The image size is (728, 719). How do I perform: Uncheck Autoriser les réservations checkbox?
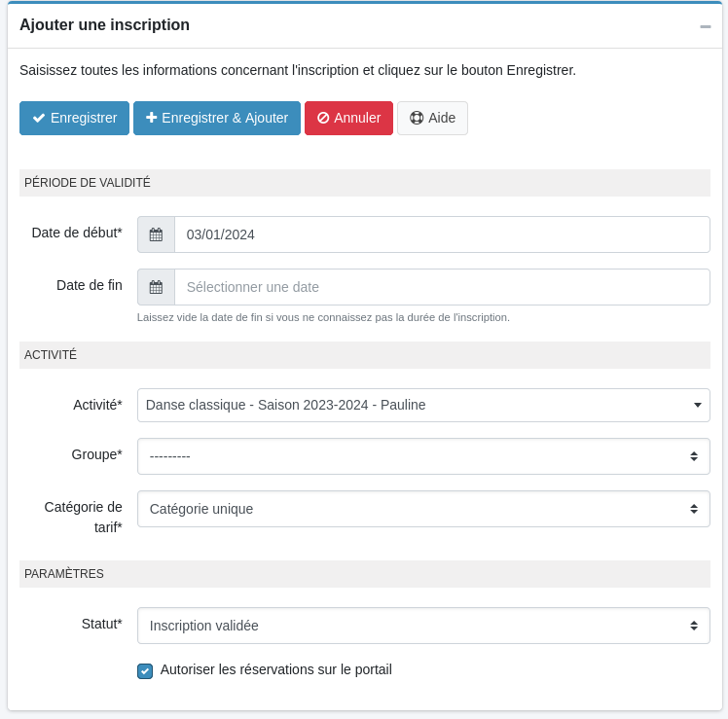point(145,670)
